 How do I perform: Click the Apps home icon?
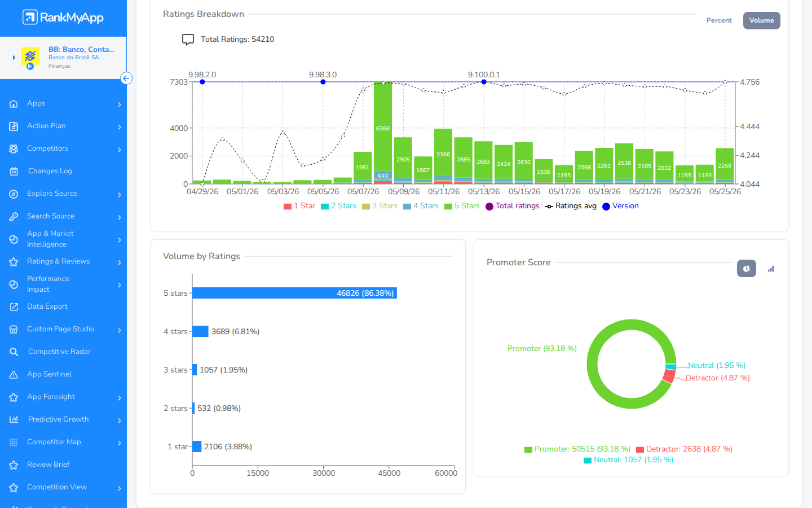(x=14, y=104)
